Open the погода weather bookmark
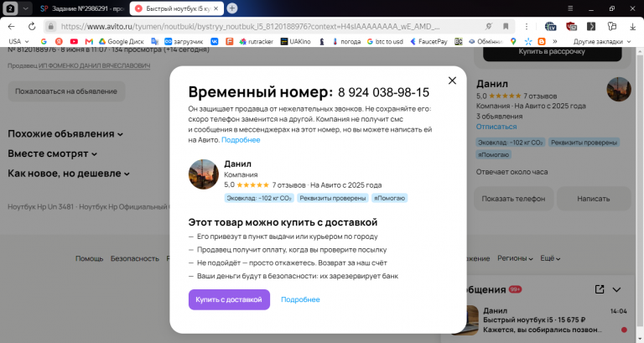The image size is (644, 343). pos(346,41)
